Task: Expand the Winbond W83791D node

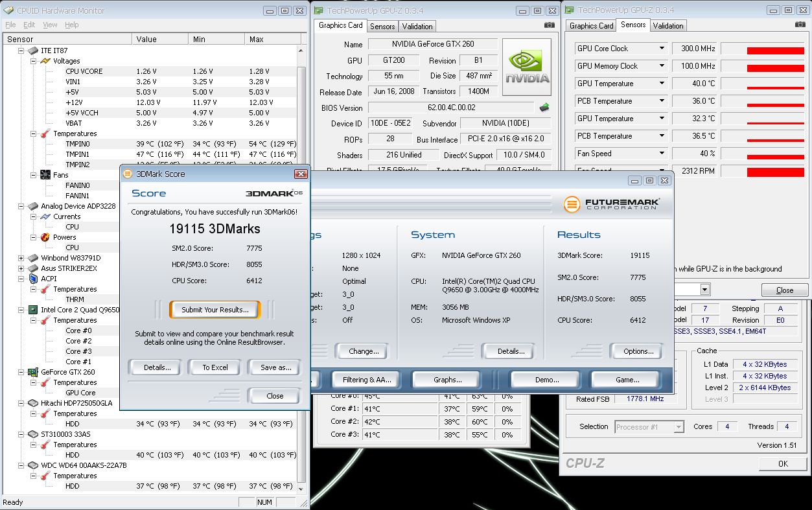Action: [21, 258]
